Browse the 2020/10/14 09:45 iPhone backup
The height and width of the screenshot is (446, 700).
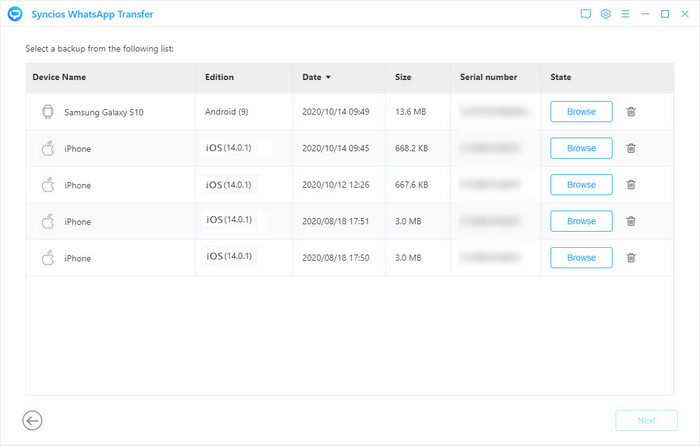click(x=581, y=148)
